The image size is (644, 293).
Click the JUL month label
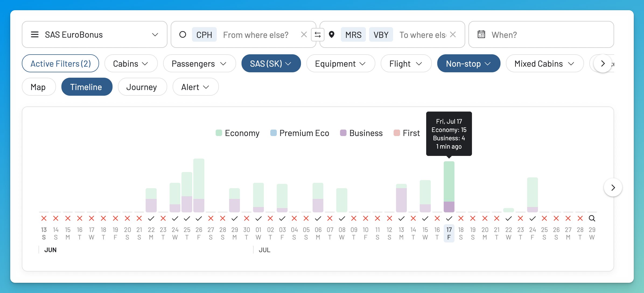coord(264,250)
